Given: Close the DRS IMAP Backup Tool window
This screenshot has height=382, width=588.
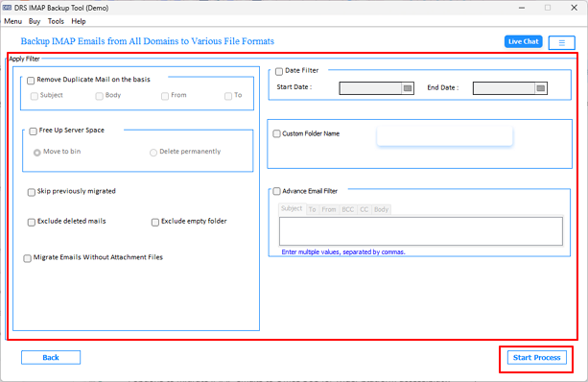Looking at the screenshot, I should coord(574,8).
